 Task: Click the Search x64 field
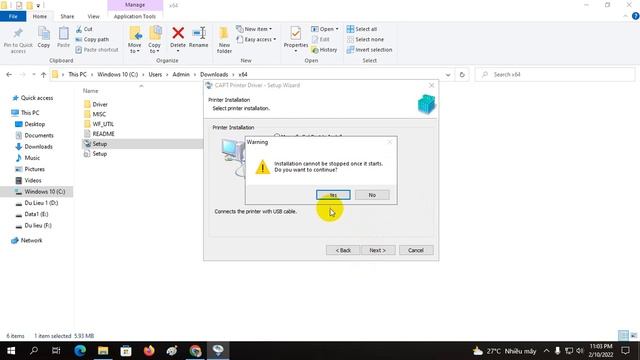click(555, 74)
